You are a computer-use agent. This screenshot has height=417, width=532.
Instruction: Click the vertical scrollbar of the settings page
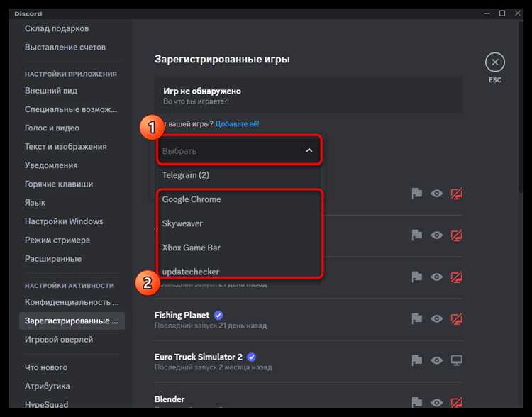pos(521,107)
